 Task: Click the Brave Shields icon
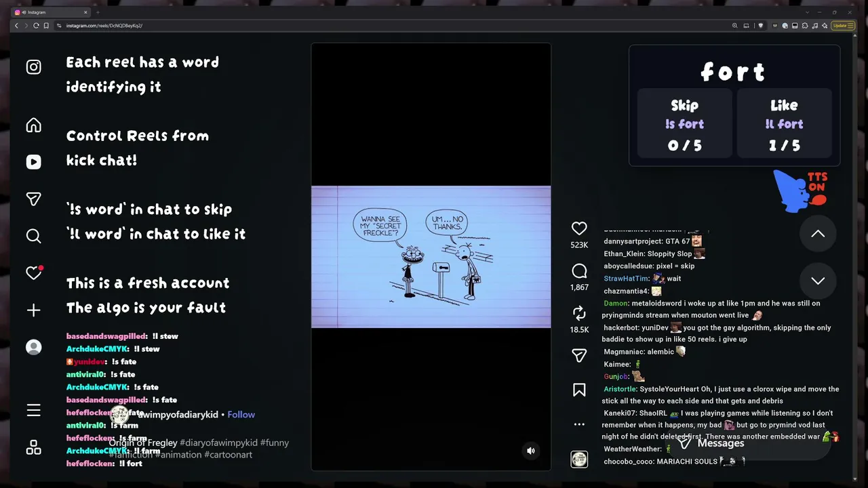760,26
